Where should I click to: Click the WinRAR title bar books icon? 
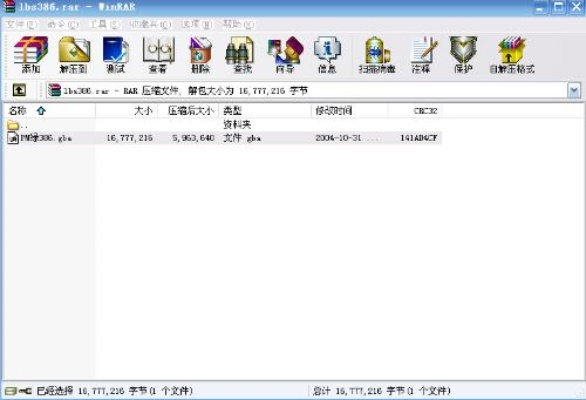click(8, 6)
